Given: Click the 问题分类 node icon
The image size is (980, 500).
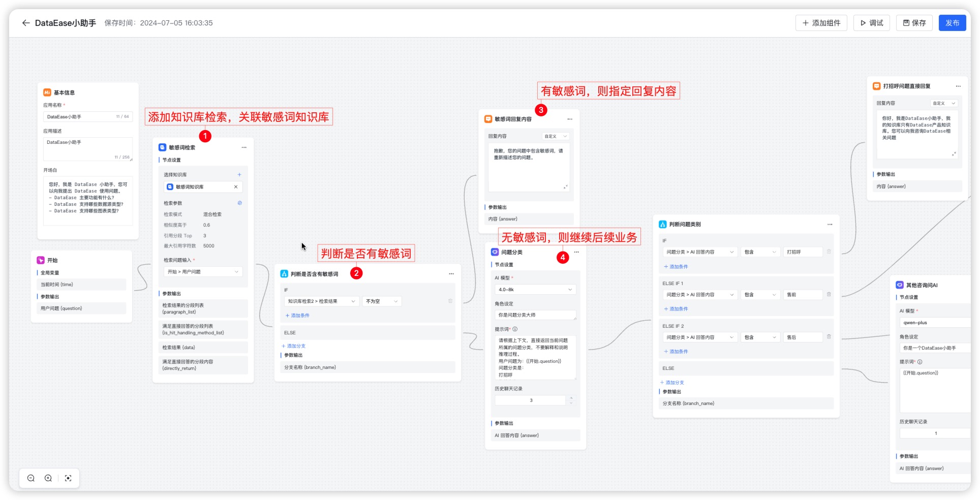Looking at the screenshot, I should (495, 252).
